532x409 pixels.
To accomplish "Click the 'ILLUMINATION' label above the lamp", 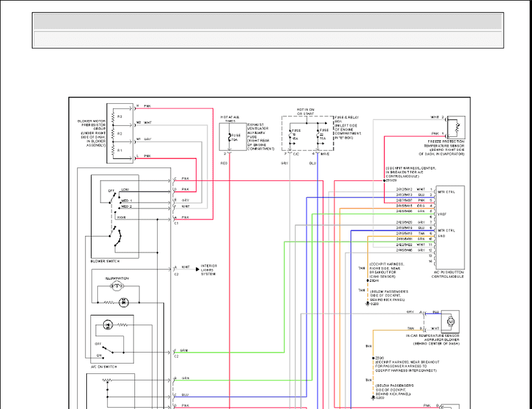I will point(117,279).
